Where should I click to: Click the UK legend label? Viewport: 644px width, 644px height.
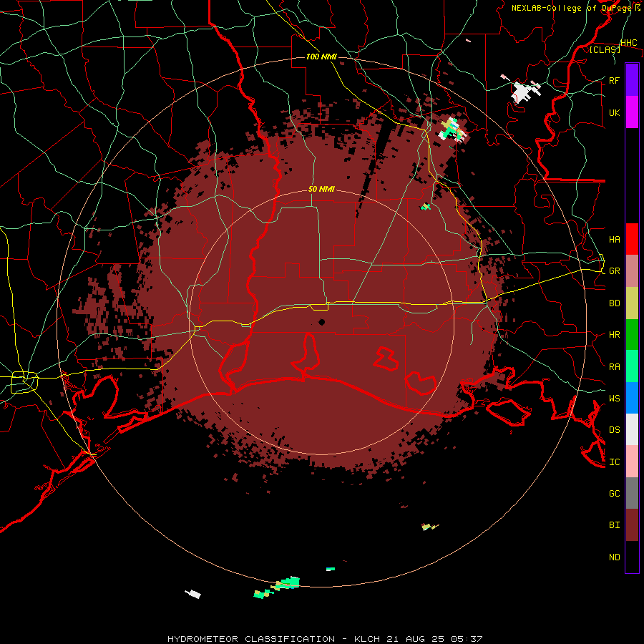(x=614, y=112)
